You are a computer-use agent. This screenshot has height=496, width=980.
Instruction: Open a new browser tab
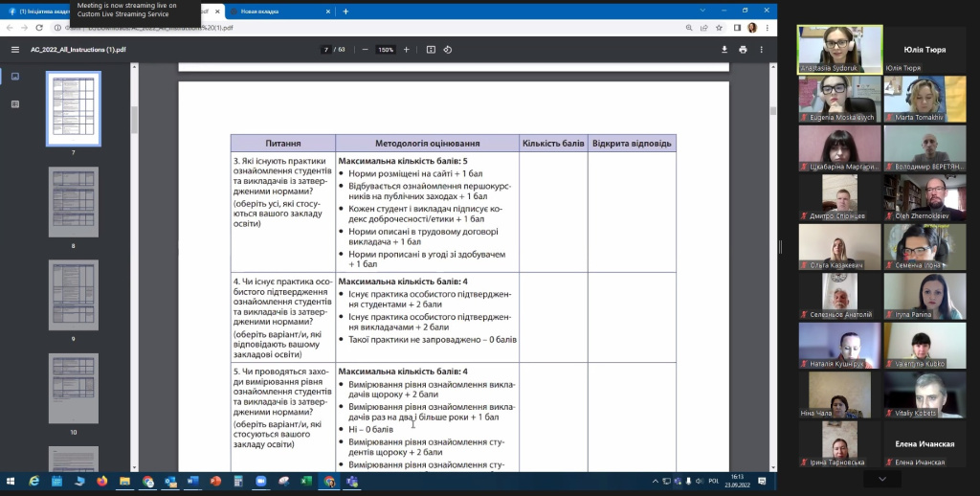click(345, 11)
